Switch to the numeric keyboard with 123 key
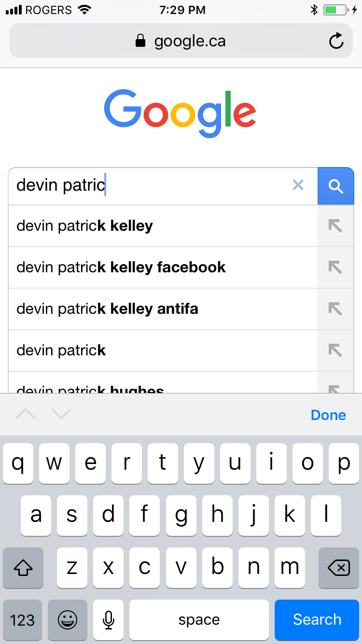The width and height of the screenshot is (362, 644). 22,620
